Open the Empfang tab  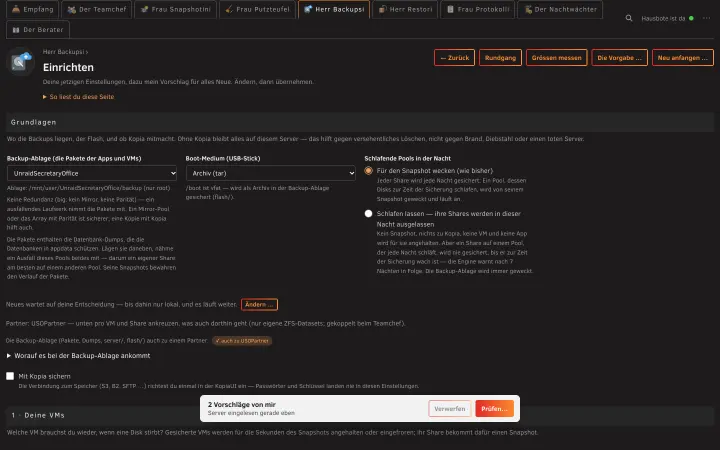point(33,9)
